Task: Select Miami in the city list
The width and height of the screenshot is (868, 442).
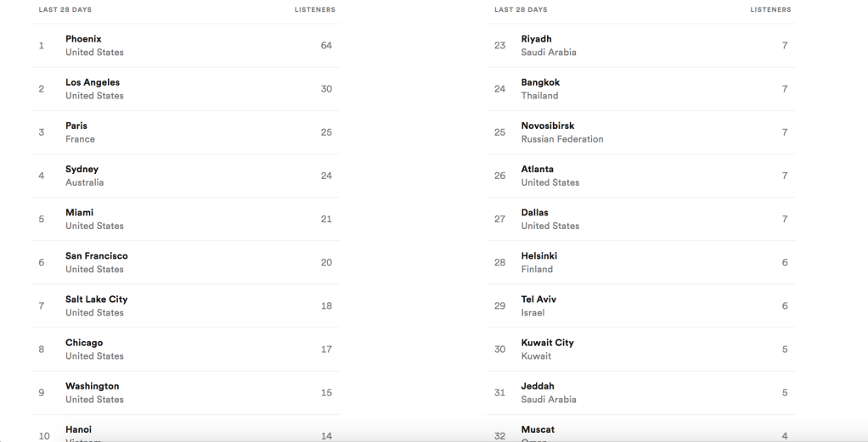Action: pyautogui.click(x=185, y=219)
